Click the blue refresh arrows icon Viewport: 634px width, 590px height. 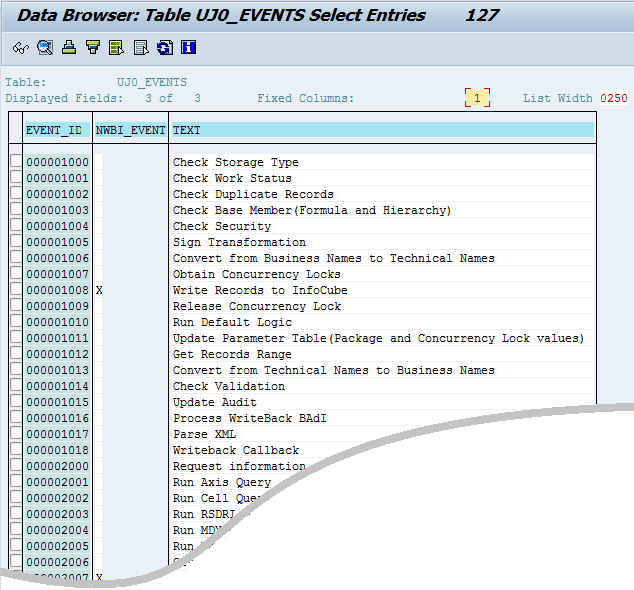point(164,47)
